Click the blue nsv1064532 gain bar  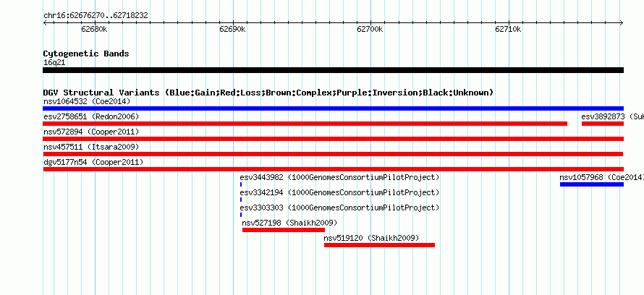click(x=333, y=108)
